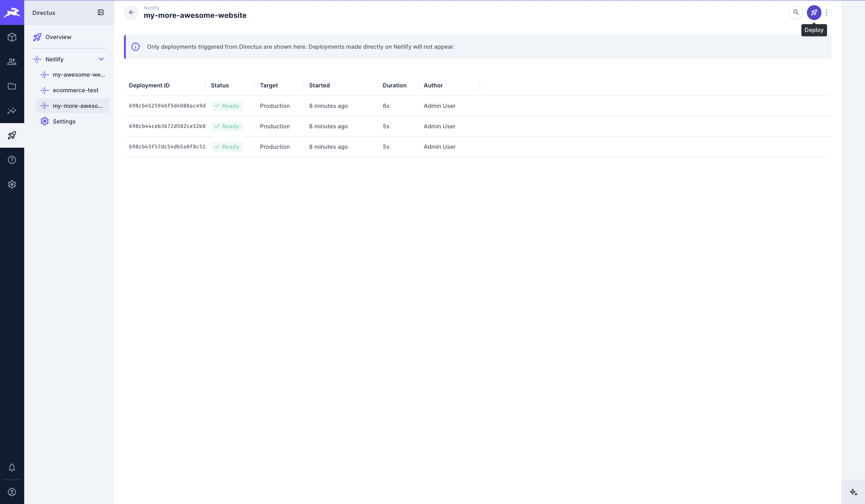Collapse the navigation sidebar panel
The image size is (865, 504).
click(x=100, y=12)
